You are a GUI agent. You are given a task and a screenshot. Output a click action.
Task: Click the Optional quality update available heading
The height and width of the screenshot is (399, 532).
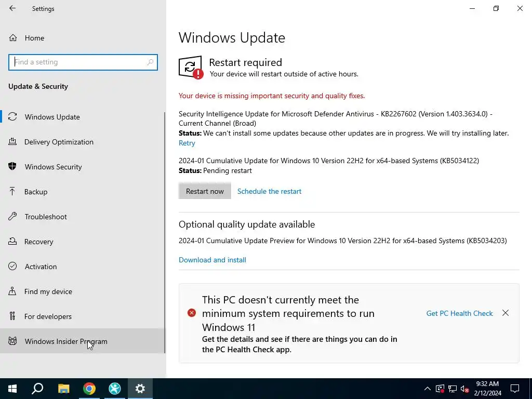pyautogui.click(x=247, y=224)
